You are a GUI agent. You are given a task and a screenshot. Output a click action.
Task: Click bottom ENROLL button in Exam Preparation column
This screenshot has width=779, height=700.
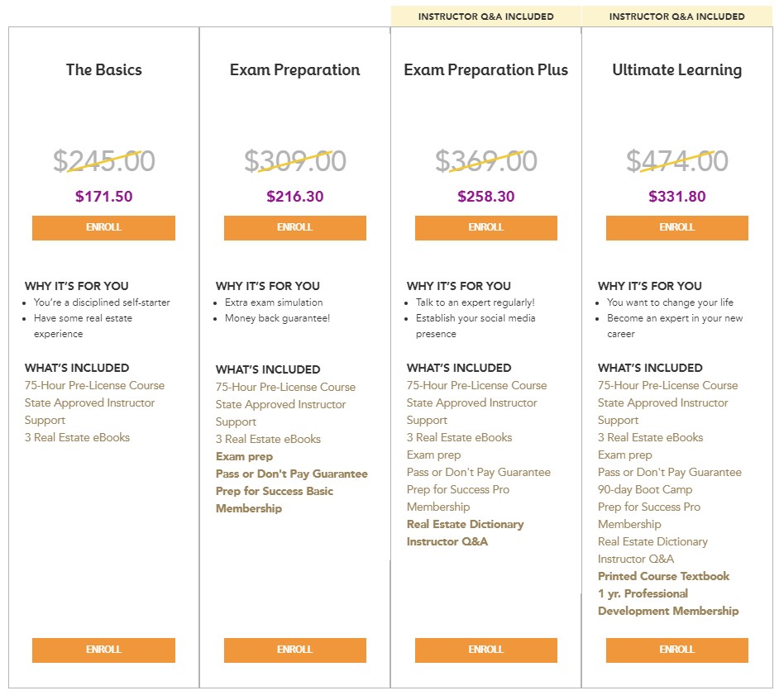pos(294,650)
